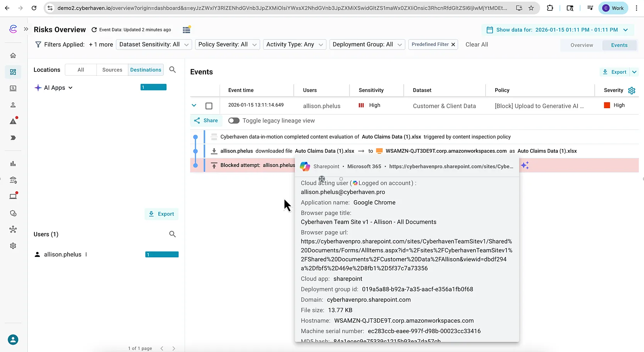Click High severity red swatch
This screenshot has height=352, width=644.
pyautogui.click(x=607, y=105)
